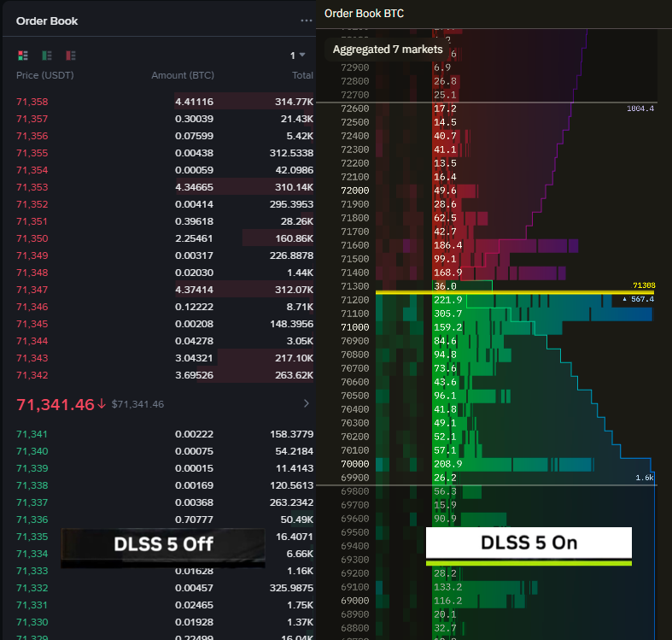
Task: Select ask price 71,355
Action: pyautogui.click(x=32, y=153)
